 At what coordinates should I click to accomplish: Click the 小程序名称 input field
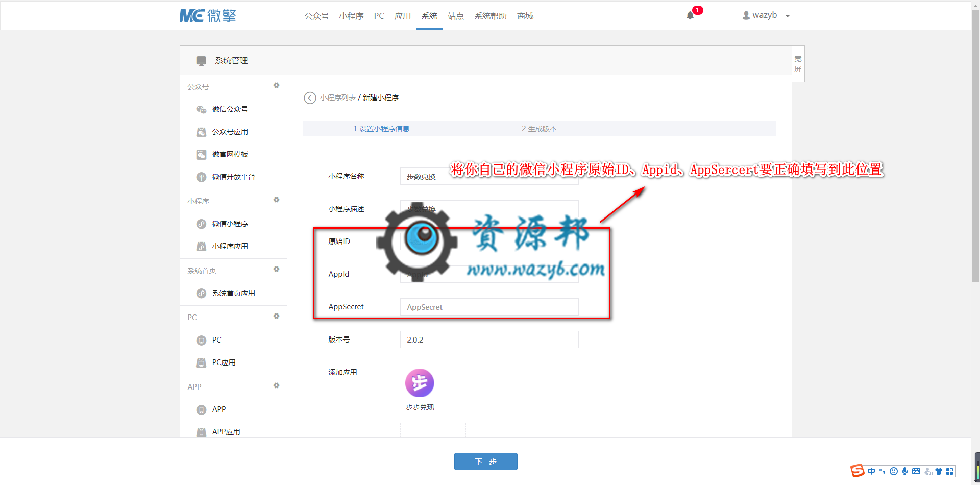(x=489, y=176)
